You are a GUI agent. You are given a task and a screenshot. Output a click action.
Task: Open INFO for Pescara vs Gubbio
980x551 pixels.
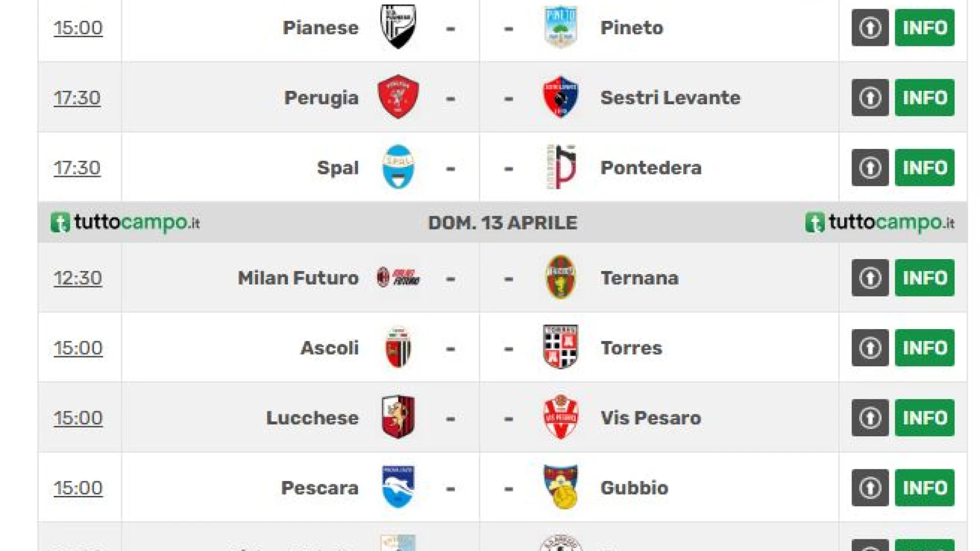coord(924,488)
